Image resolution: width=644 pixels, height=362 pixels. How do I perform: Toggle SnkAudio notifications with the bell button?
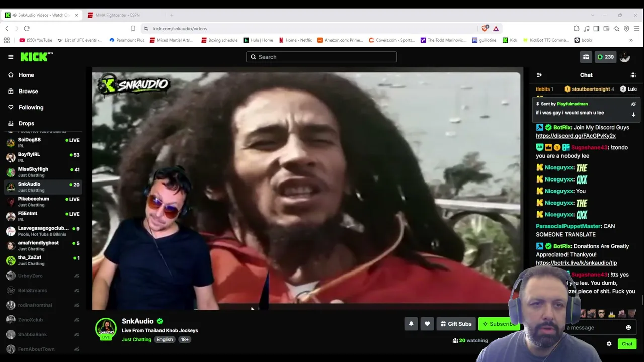[411, 324]
